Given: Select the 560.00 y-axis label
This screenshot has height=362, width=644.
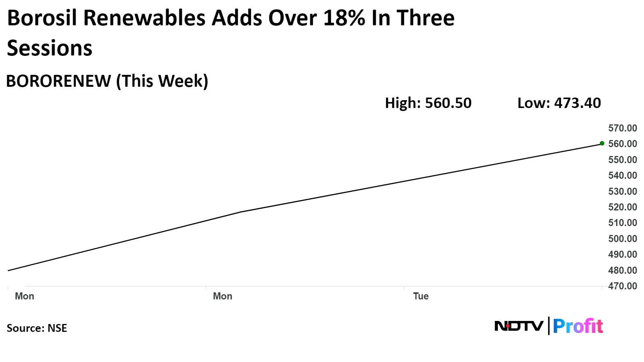Looking at the screenshot, I should [622, 144].
